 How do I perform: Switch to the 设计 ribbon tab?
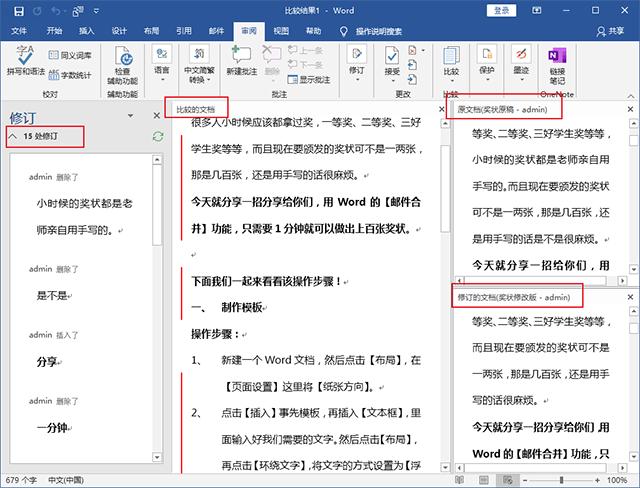click(119, 31)
